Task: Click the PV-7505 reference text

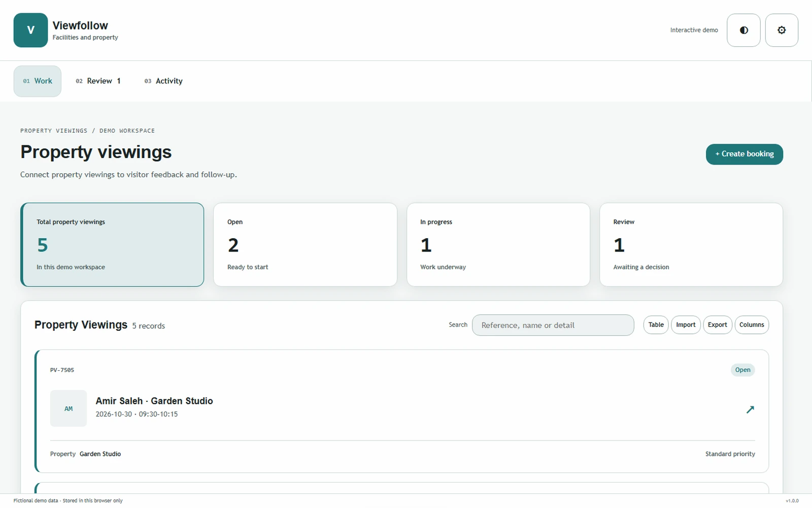Action: pyautogui.click(x=62, y=370)
